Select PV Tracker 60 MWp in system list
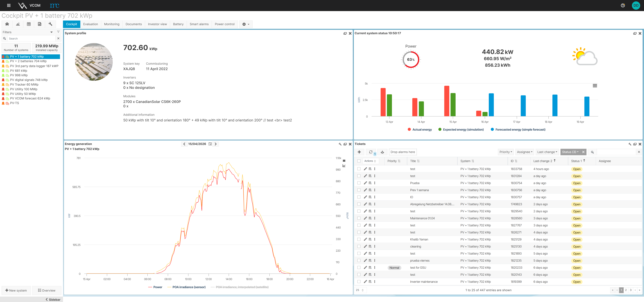The height and width of the screenshot is (302, 644). pos(24,85)
